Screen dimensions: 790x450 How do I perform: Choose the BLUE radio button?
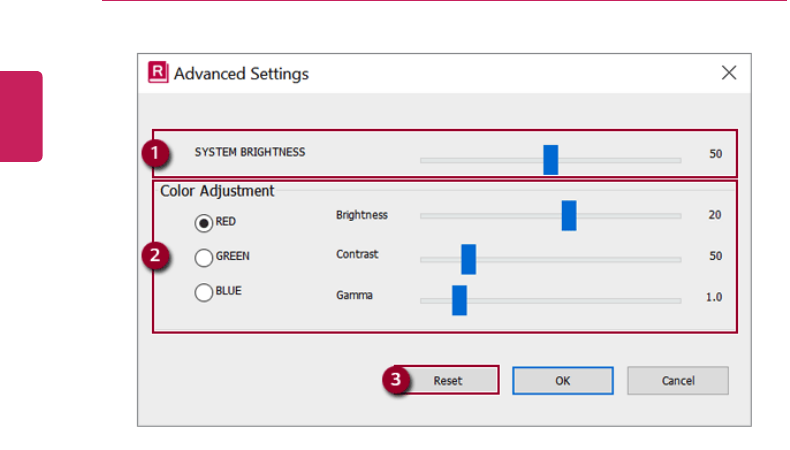[x=204, y=292]
